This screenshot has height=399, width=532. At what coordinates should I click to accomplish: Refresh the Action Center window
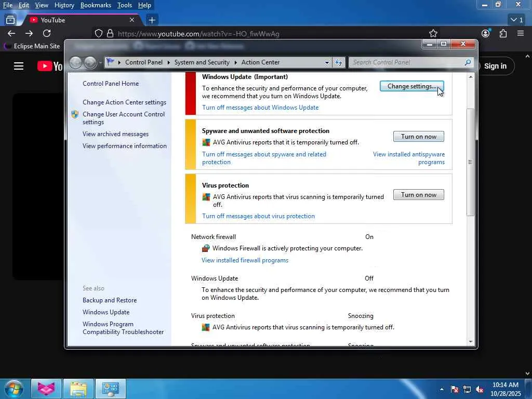(339, 62)
